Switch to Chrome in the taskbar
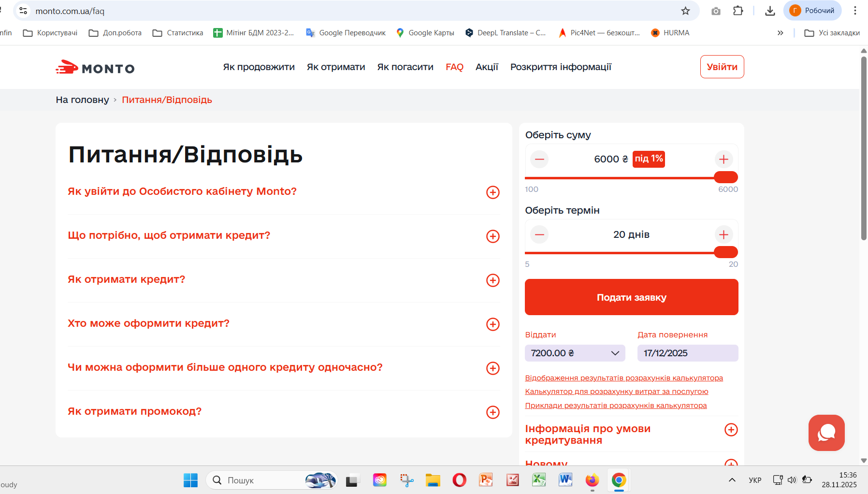The width and height of the screenshot is (868, 494). (619, 480)
